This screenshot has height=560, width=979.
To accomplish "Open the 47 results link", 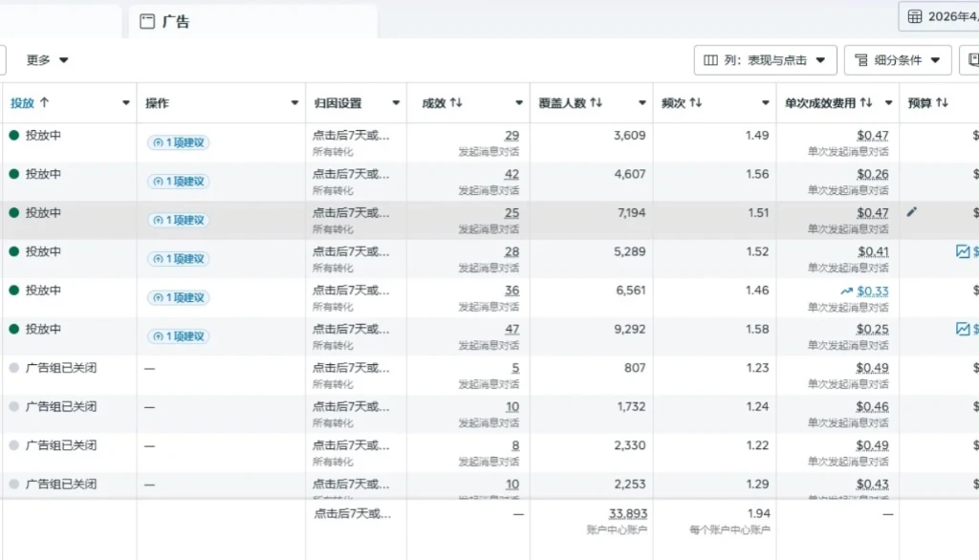I will coord(512,329).
